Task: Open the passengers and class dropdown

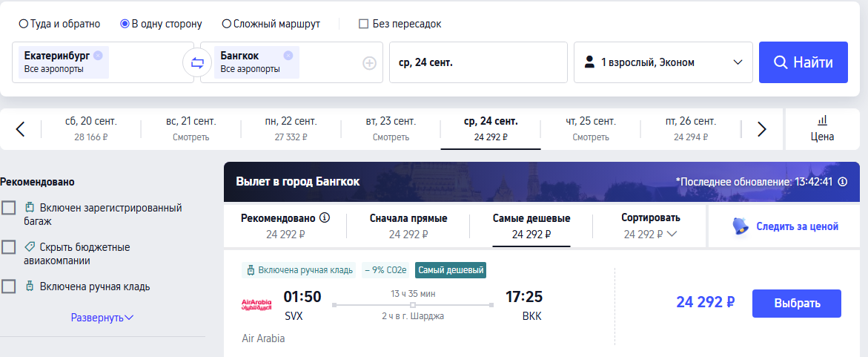Action: 663,62
